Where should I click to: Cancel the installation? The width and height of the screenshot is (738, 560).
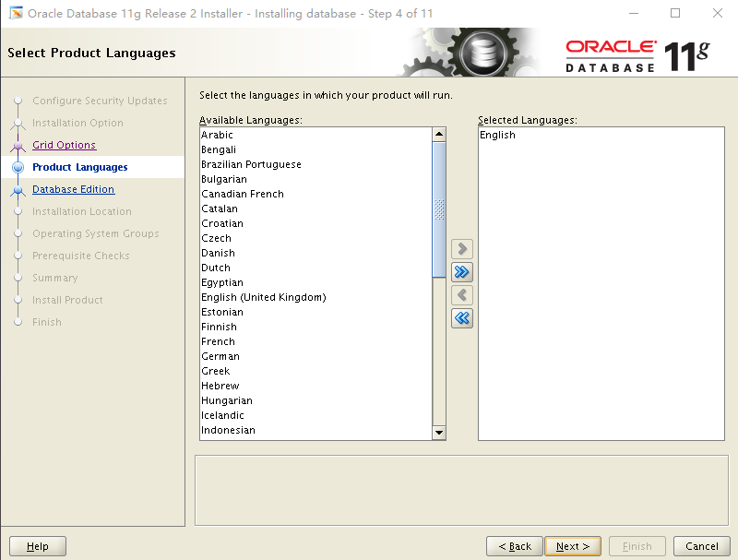[701, 546]
